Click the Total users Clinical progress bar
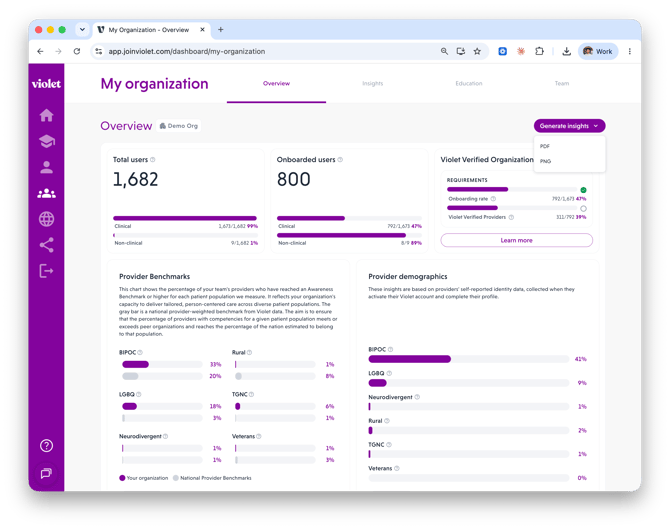Screen dimensions: 670x529 (185, 218)
